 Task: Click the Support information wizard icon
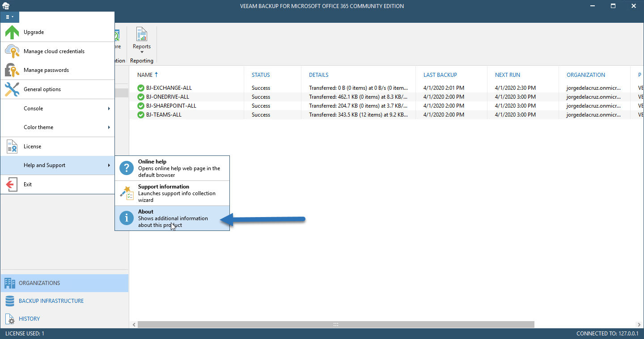127,193
